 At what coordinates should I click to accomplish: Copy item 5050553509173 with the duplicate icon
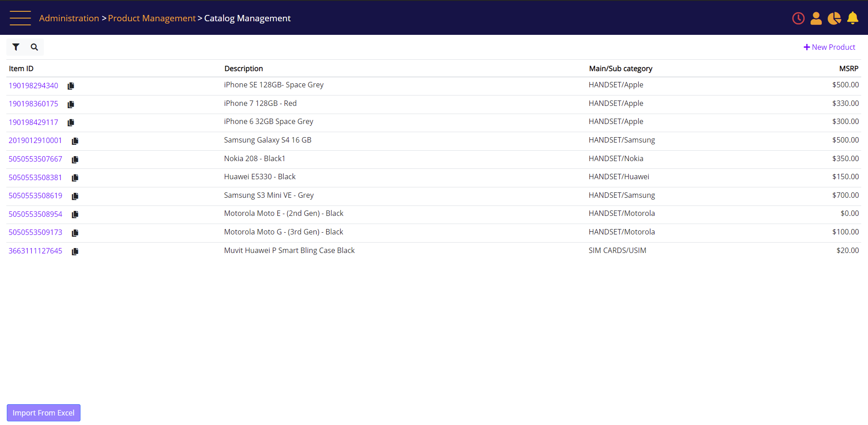click(75, 233)
